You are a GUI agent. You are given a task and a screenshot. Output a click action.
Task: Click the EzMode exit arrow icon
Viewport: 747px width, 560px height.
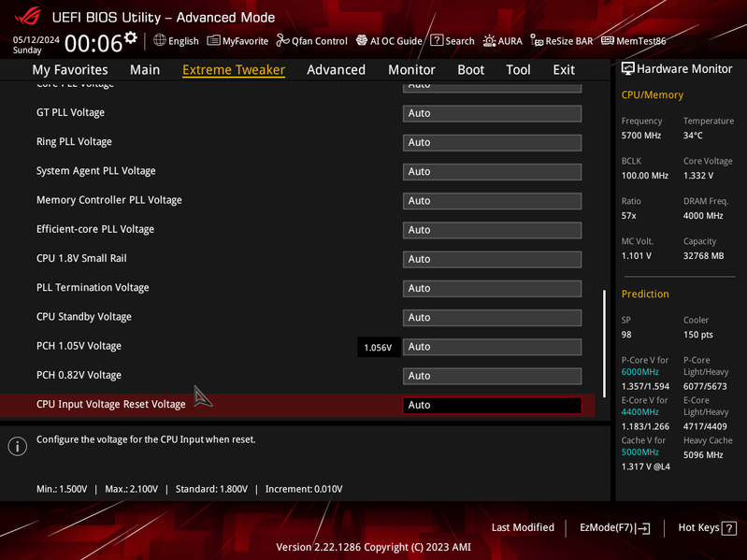pos(642,528)
